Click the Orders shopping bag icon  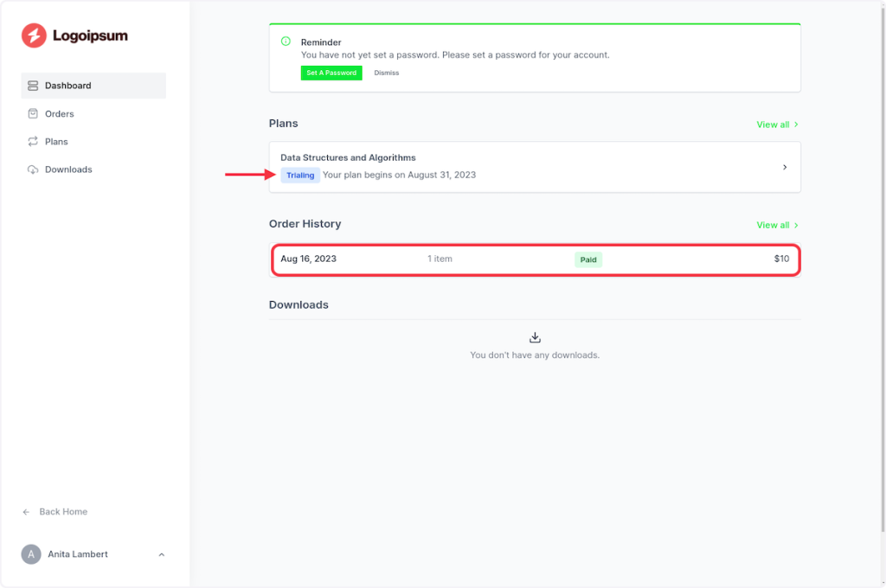click(33, 113)
